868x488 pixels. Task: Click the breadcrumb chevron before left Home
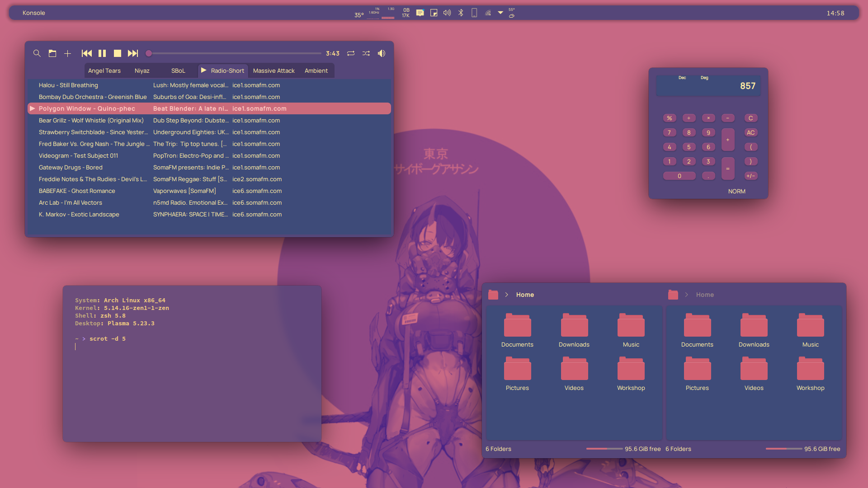tap(507, 295)
